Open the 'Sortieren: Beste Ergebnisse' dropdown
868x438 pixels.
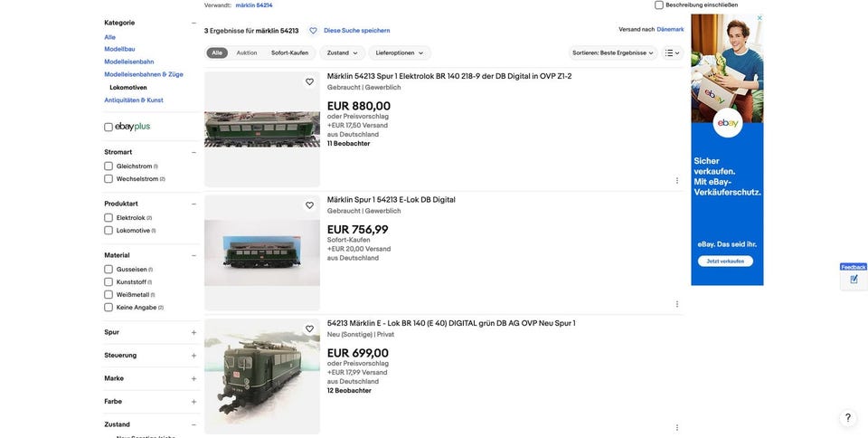(x=613, y=53)
